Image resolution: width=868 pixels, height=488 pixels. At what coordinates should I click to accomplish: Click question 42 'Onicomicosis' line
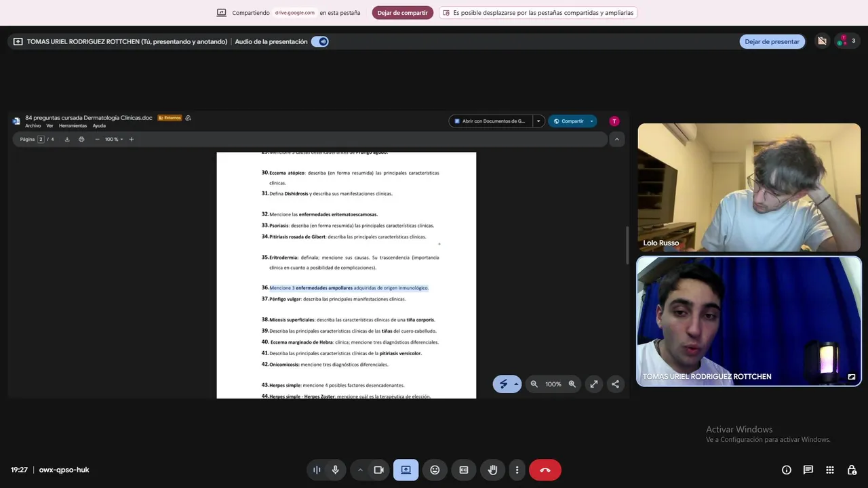pyautogui.click(x=325, y=365)
